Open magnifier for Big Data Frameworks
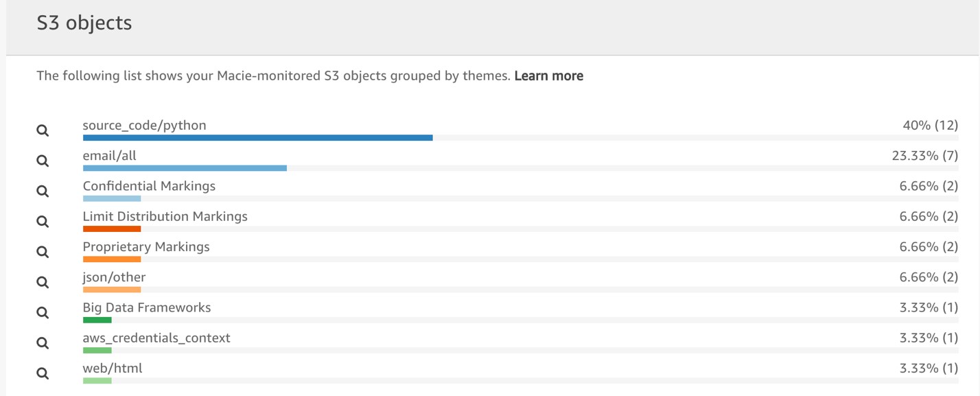 43,312
